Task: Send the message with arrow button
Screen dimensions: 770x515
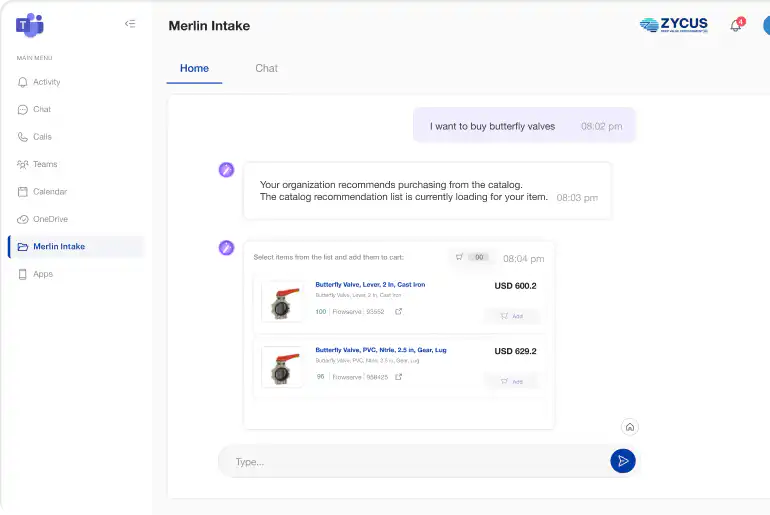Action: click(623, 461)
